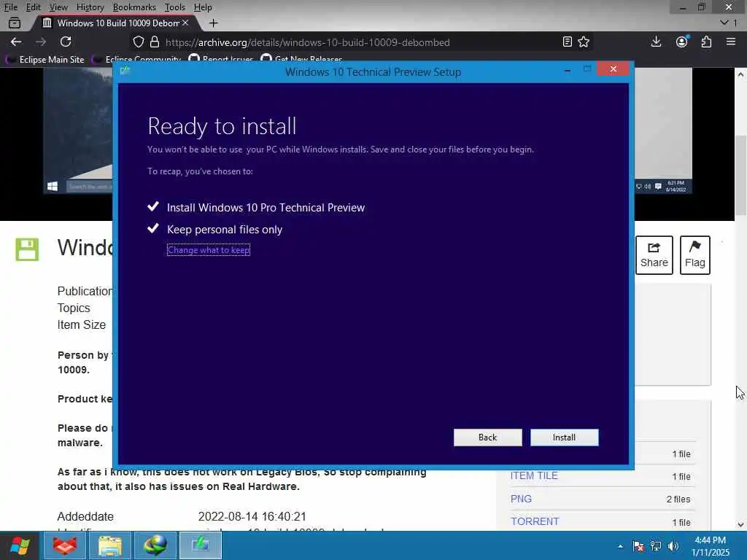
Task: Open the red fox app in taskbar
Action: [x=65, y=545]
